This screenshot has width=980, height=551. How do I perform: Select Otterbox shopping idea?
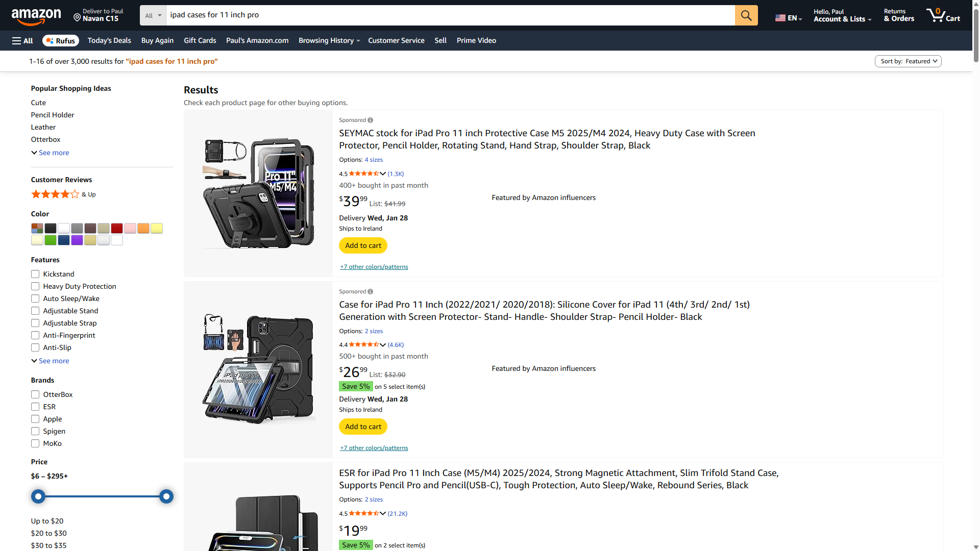pyautogui.click(x=45, y=140)
